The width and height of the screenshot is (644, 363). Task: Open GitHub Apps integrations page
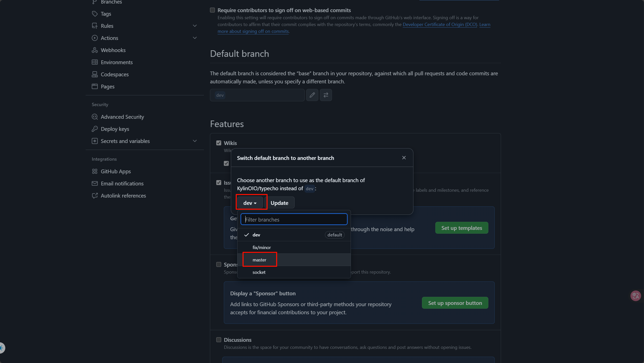(x=115, y=171)
